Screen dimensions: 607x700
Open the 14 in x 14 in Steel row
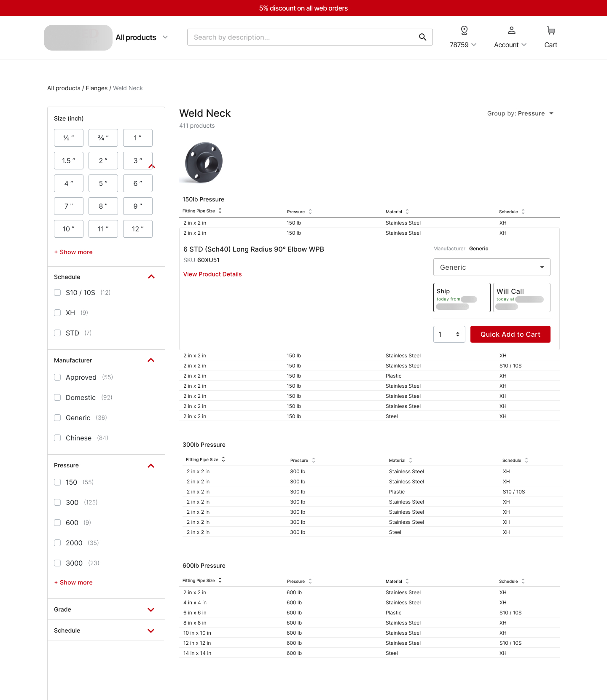click(x=369, y=653)
